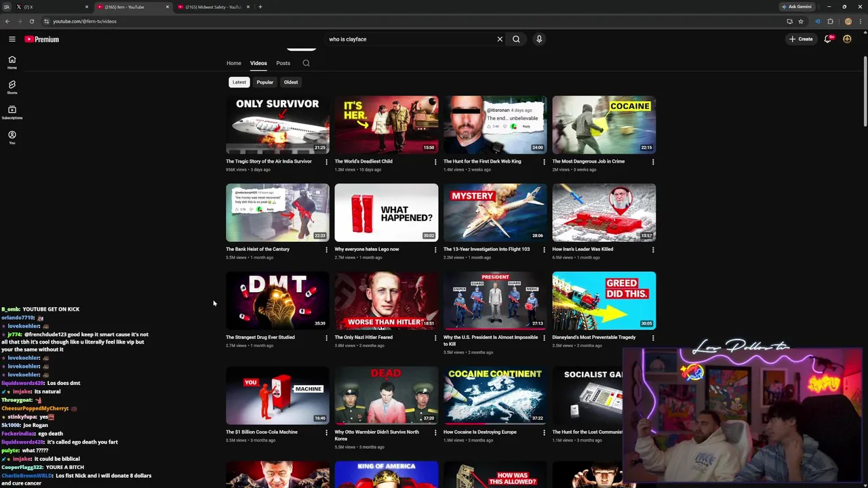
Task: Click the page vertical scrollbar
Action: 865,91
